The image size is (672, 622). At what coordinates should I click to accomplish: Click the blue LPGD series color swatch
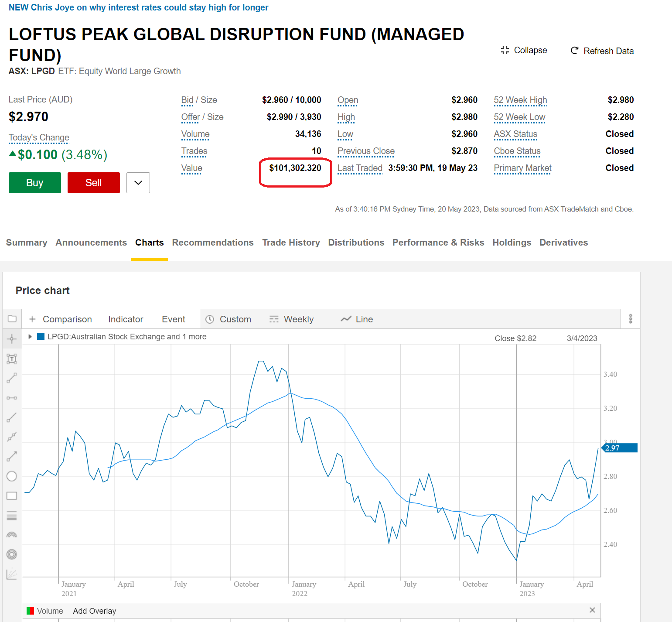pyautogui.click(x=41, y=337)
